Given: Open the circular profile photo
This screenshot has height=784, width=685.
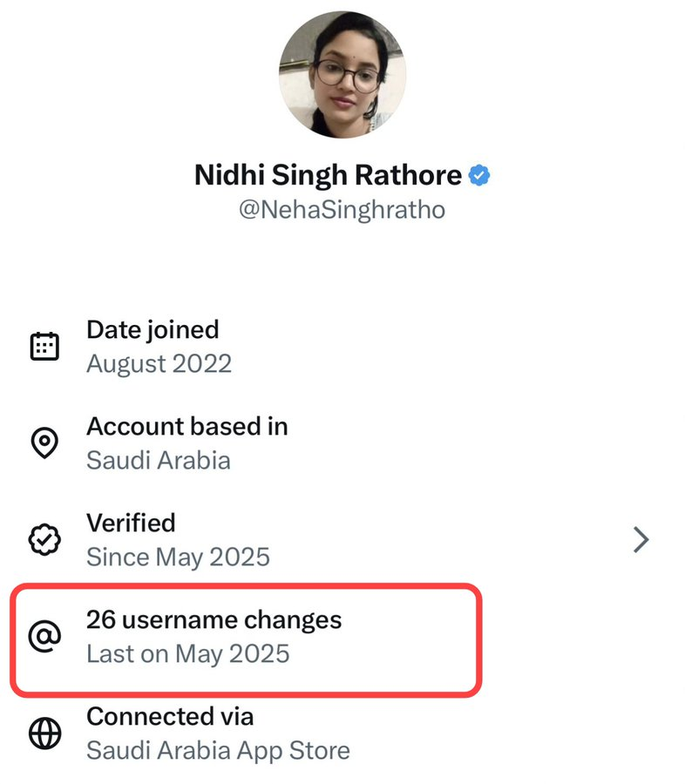Looking at the screenshot, I should tap(342, 75).
